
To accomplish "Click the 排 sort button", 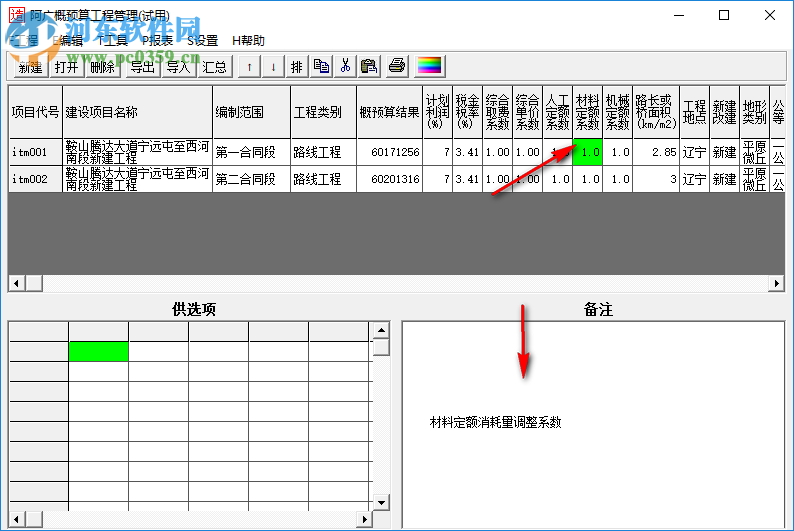I will pos(297,66).
